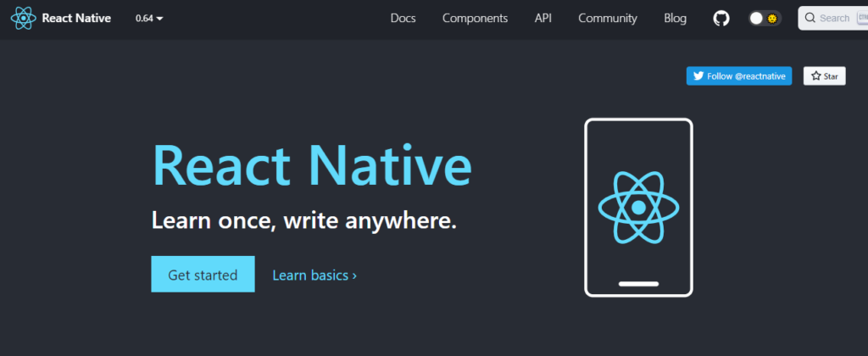Focus the Search input field
The image size is (868, 356).
coord(833,19)
